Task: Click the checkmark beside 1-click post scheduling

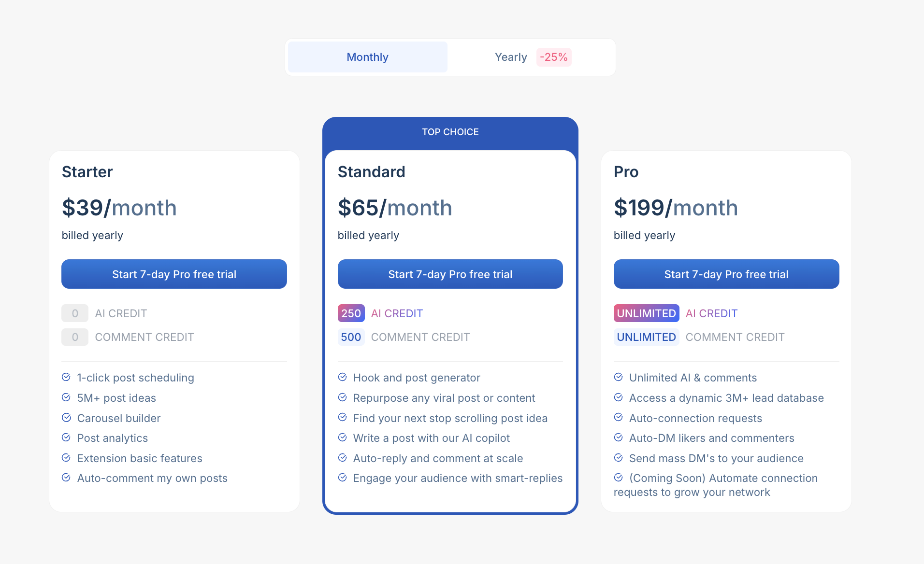Action: click(x=66, y=377)
